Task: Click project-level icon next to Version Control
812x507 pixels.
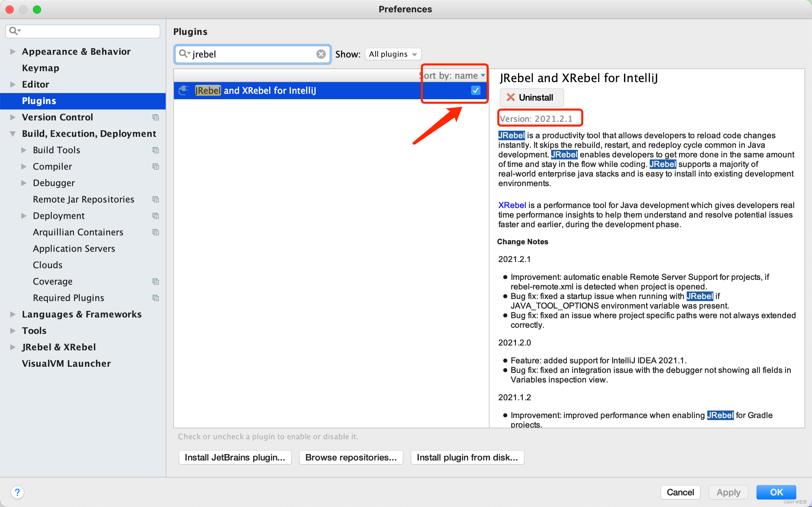Action: click(156, 117)
